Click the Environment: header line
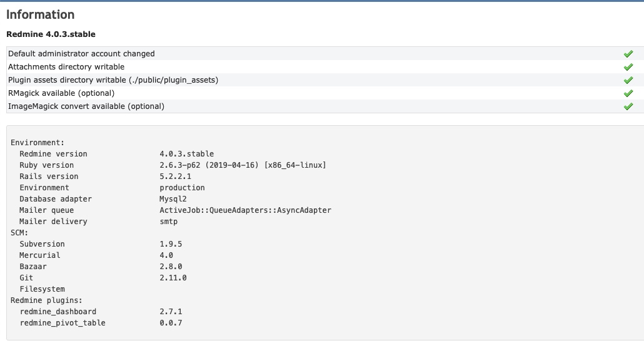This screenshot has height=343, width=644. pyautogui.click(x=38, y=143)
